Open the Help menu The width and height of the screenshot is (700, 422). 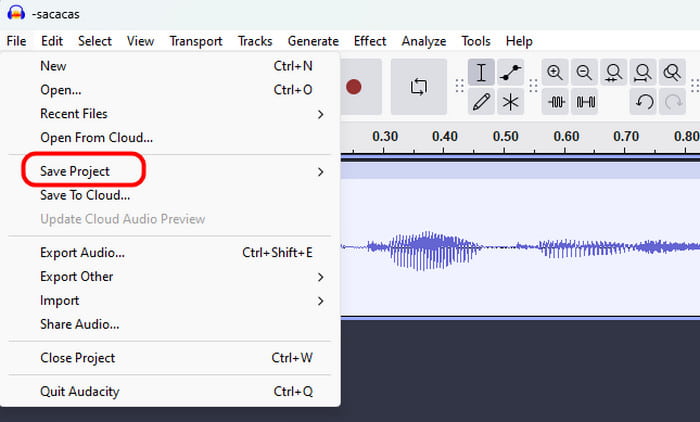coord(519,41)
